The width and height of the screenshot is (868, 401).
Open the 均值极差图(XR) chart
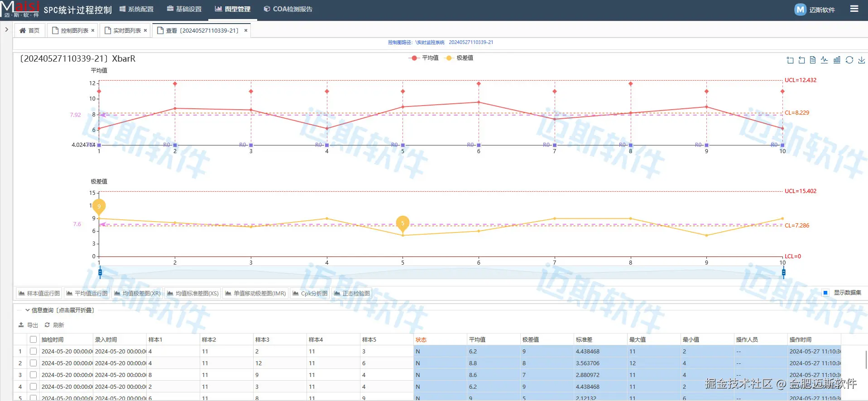tap(138, 293)
